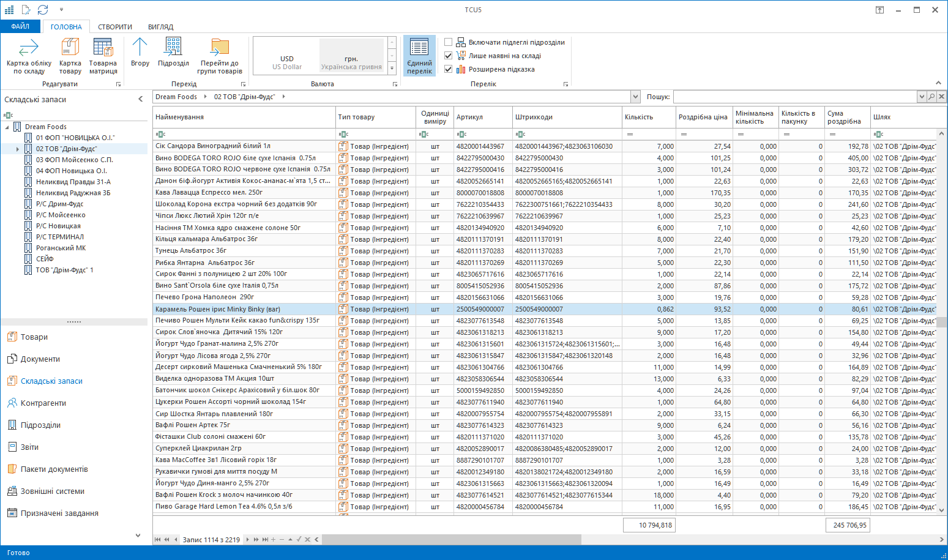Open the Призначені завдання sidebar section
Screen dimensions: 948x560
pos(59,513)
